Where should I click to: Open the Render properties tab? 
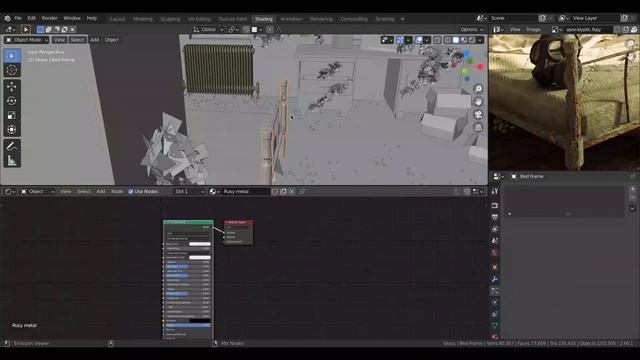[x=495, y=205]
